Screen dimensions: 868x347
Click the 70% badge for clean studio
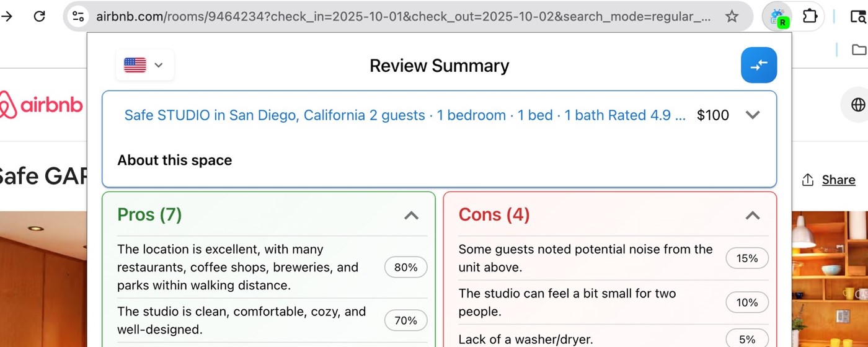(x=406, y=320)
